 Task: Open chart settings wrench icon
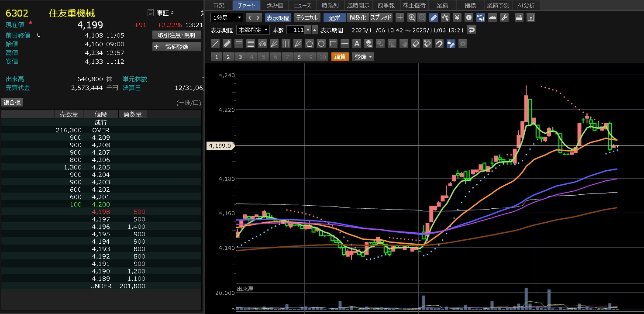tap(504, 17)
